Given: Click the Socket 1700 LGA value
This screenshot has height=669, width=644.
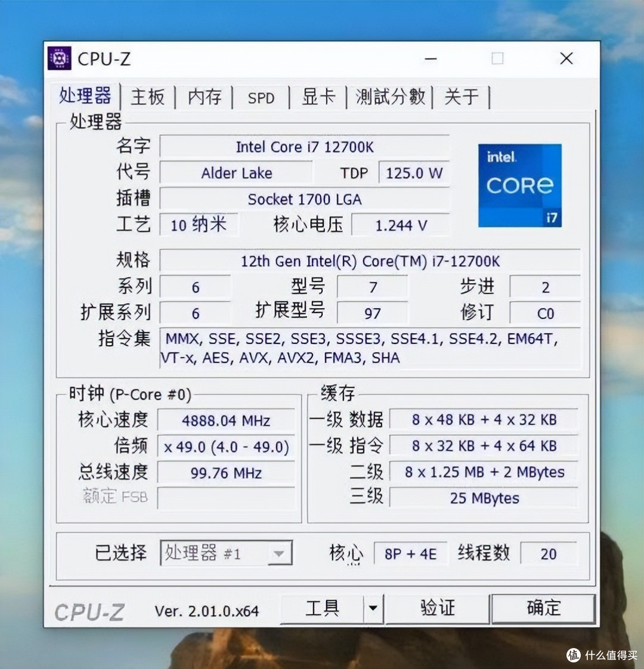Looking at the screenshot, I should point(304,199).
